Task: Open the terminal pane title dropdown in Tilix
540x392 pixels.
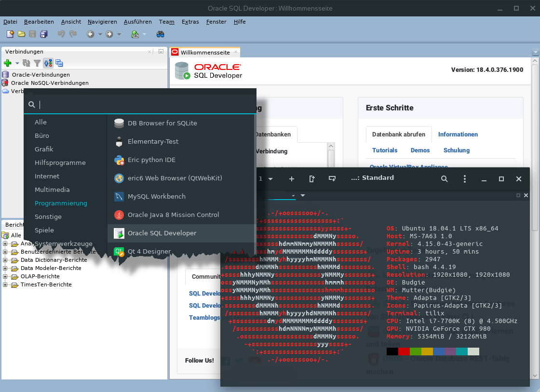Action: coord(303,195)
